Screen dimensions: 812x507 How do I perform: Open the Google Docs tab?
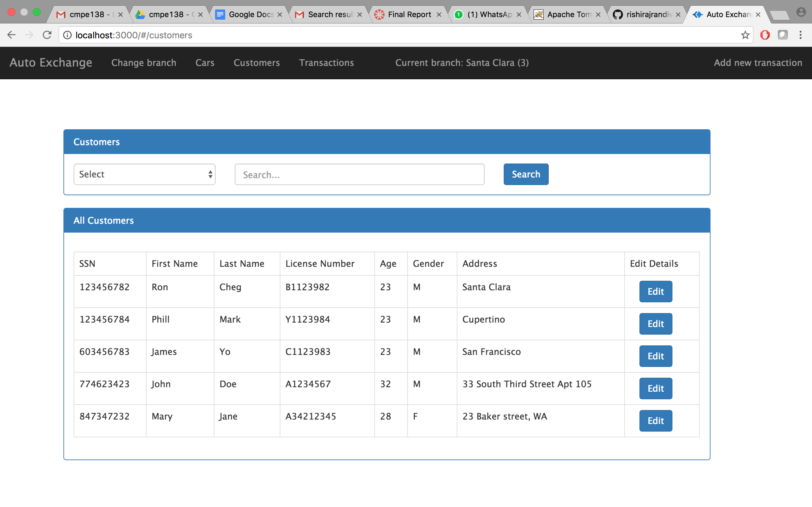[251, 15]
